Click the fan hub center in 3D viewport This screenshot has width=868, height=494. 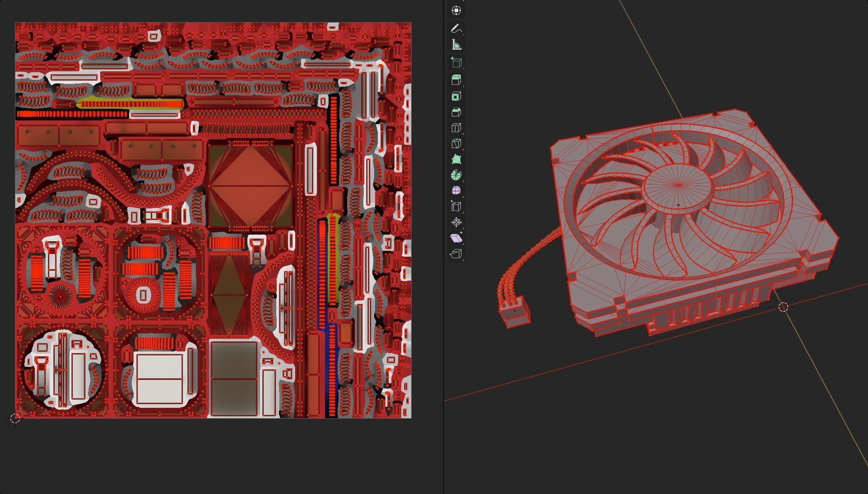[x=678, y=185]
